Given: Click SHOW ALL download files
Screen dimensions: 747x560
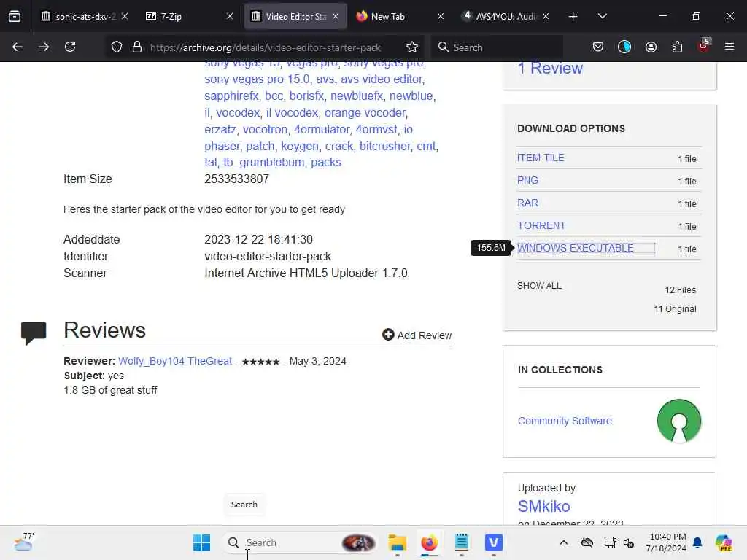Looking at the screenshot, I should point(539,286).
